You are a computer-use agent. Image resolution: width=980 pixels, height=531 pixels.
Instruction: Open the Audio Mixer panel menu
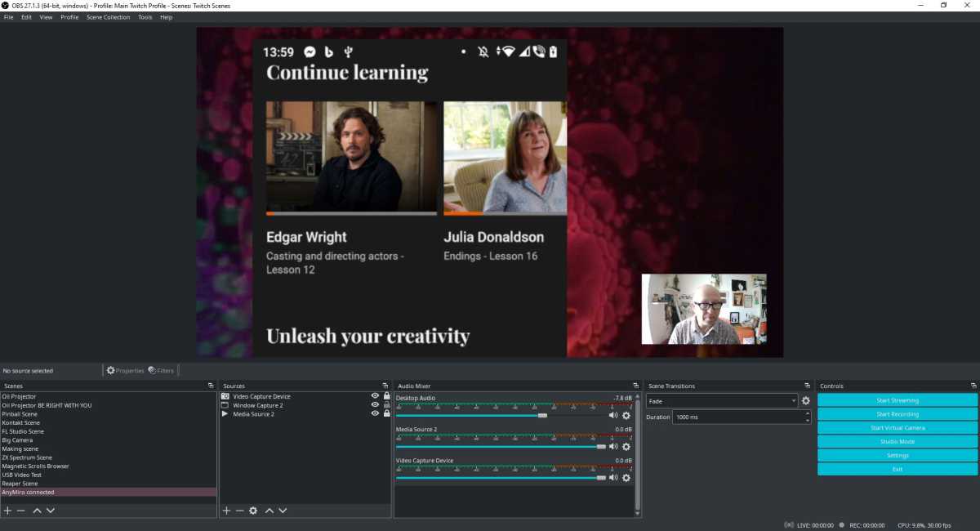(x=636, y=385)
